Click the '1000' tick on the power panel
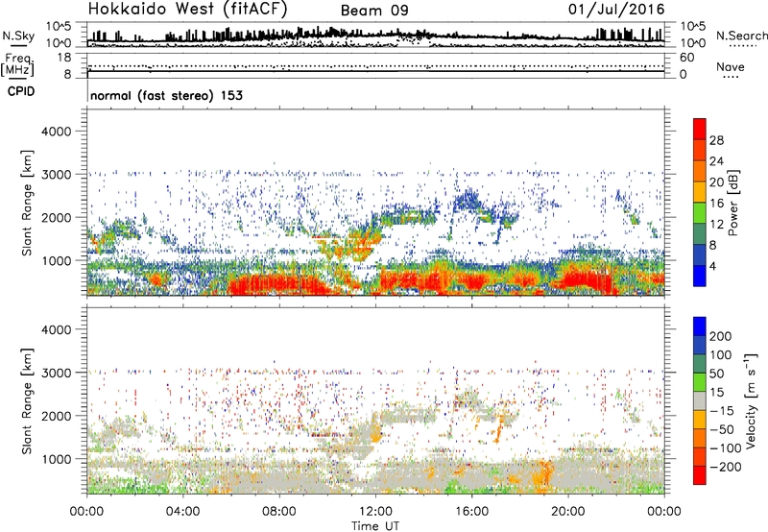The image size is (768, 532). point(56,260)
